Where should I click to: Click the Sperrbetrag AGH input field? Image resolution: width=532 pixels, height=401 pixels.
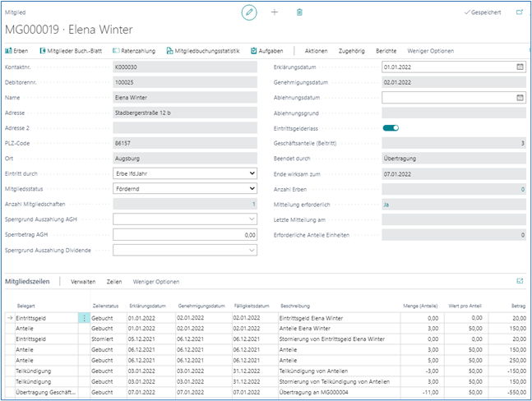click(x=184, y=235)
